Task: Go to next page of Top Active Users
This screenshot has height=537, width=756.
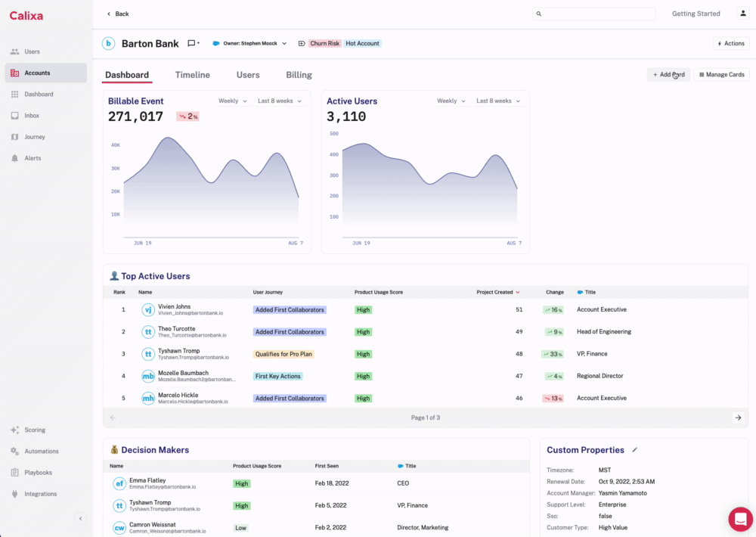Action: click(x=738, y=417)
